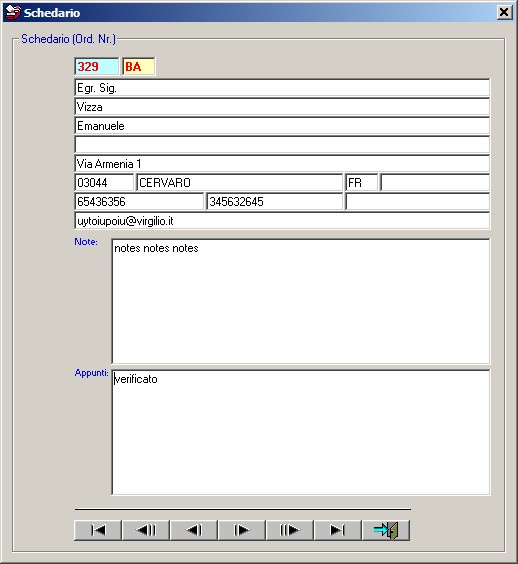Click the Schedario app icon in title bar

click(x=13, y=12)
